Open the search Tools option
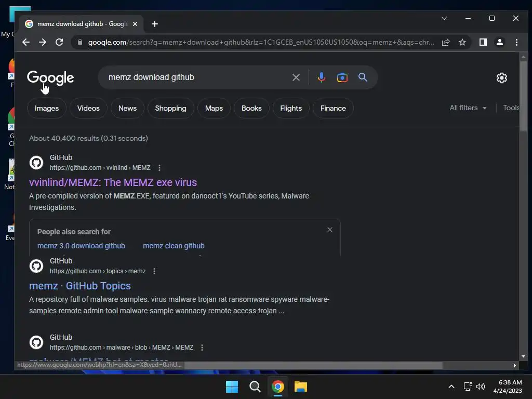532x399 pixels. (x=511, y=108)
